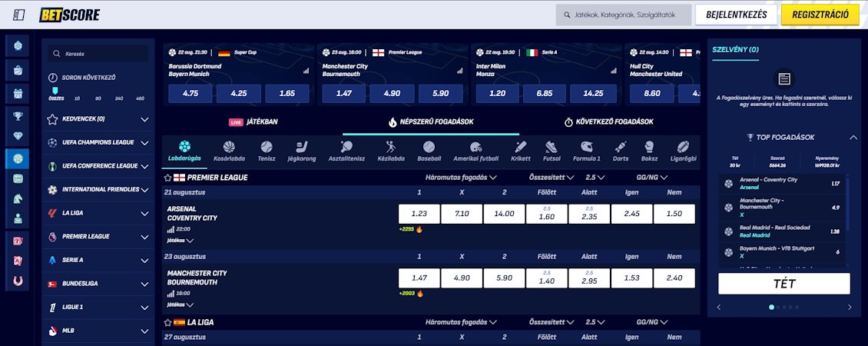Screen dimensions: 868x346
Task: Go to next top bets slide arrow
Action: [x=850, y=308]
